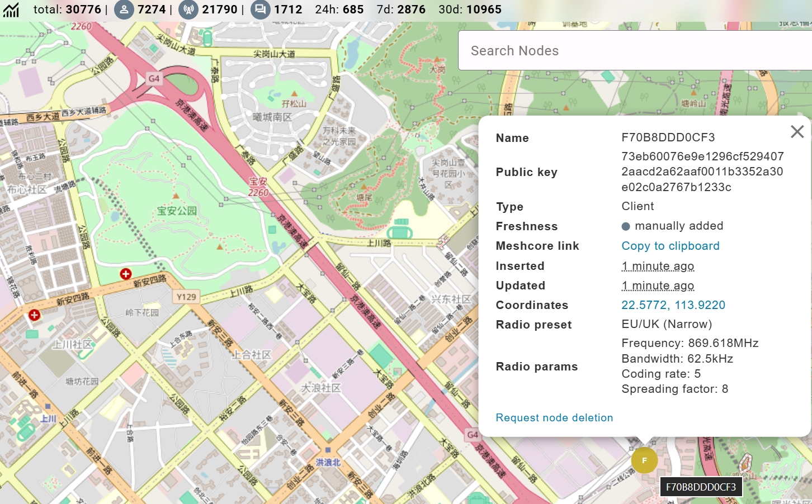
Task: Click the 宝安公园 park label on map
Action: point(177,211)
